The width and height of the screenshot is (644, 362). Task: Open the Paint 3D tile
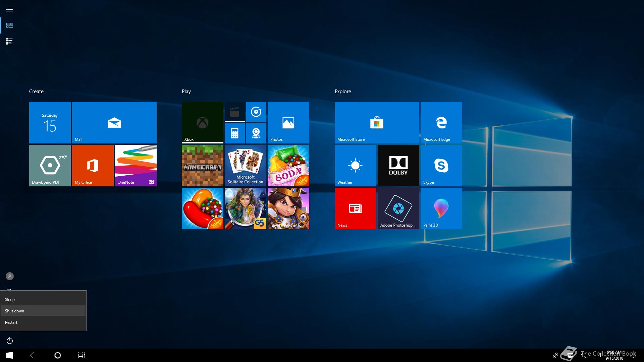pyautogui.click(x=441, y=208)
